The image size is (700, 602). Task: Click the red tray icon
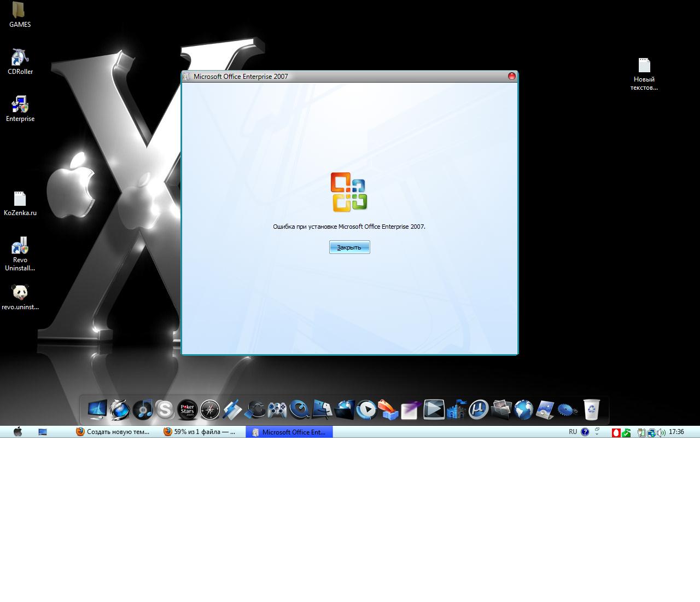click(616, 432)
